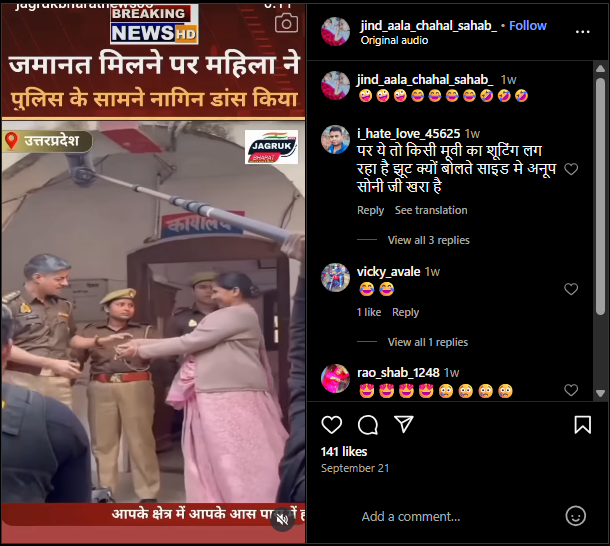610x546 pixels.
Task: Open the three-dots more options menu
Action: pos(582,32)
